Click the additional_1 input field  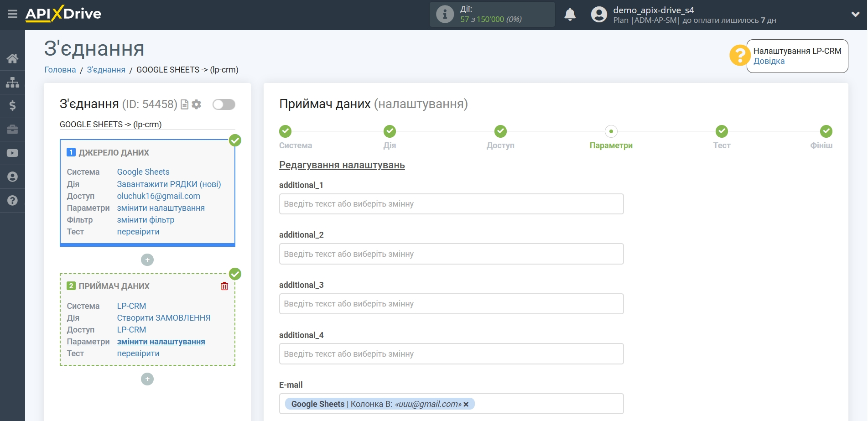point(451,204)
